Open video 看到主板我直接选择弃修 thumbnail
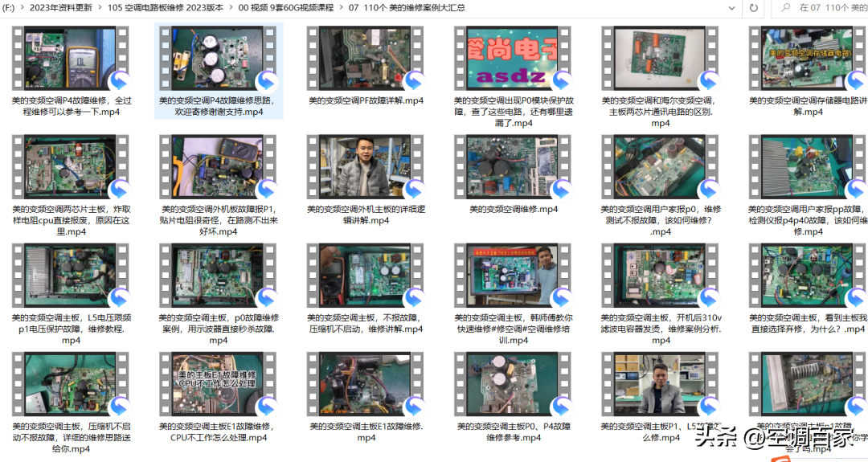 point(809,276)
